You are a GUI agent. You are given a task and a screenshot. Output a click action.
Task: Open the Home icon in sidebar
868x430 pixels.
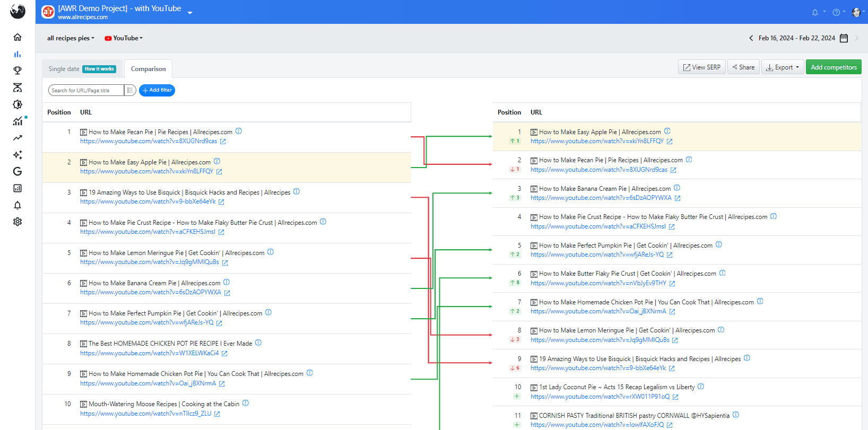point(18,37)
